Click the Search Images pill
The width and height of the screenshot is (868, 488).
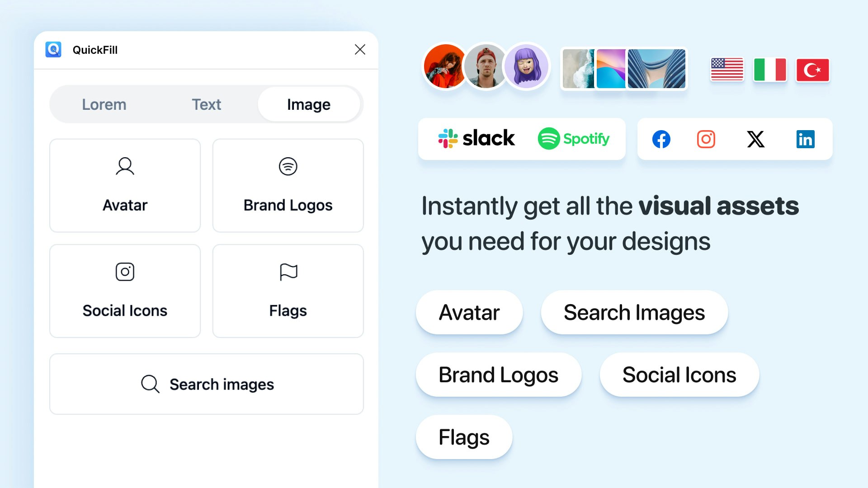point(634,312)
